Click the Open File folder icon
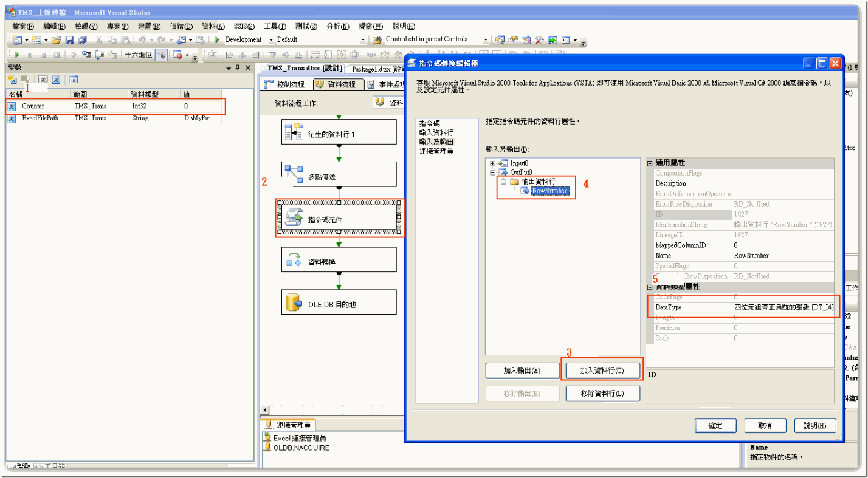The width and height of the screenshot is (868, 478). click(x=56, y=40)
